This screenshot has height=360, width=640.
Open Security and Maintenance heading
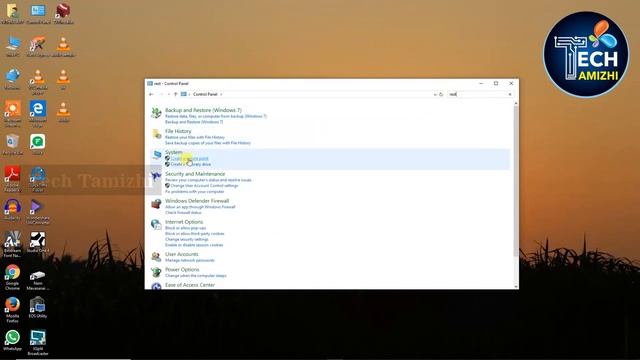point(195,174)
